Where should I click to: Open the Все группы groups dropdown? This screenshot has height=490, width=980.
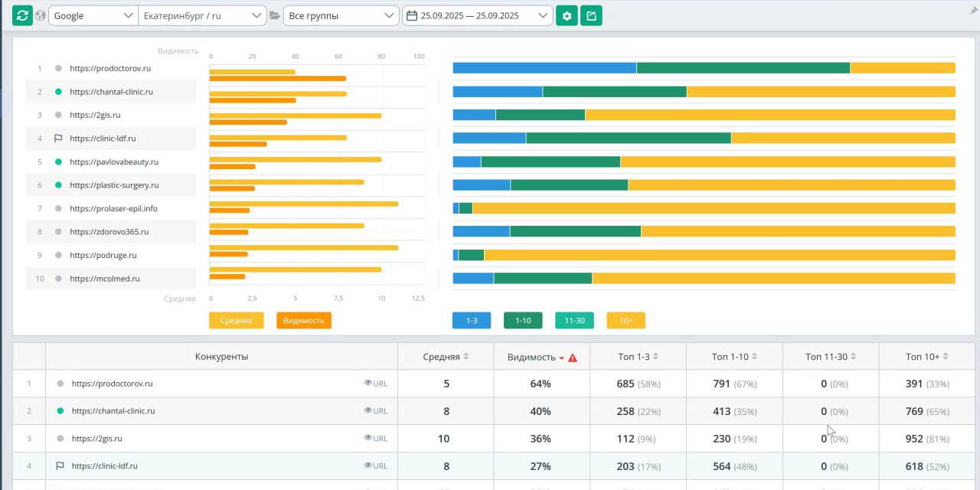pyautogui.click(x=340, y=15)
